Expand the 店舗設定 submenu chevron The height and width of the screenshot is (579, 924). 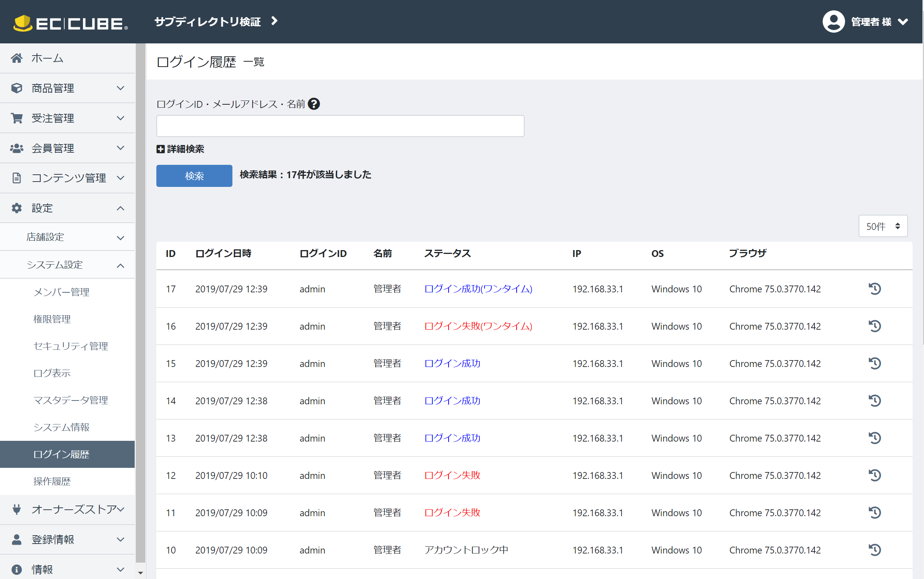121,238
